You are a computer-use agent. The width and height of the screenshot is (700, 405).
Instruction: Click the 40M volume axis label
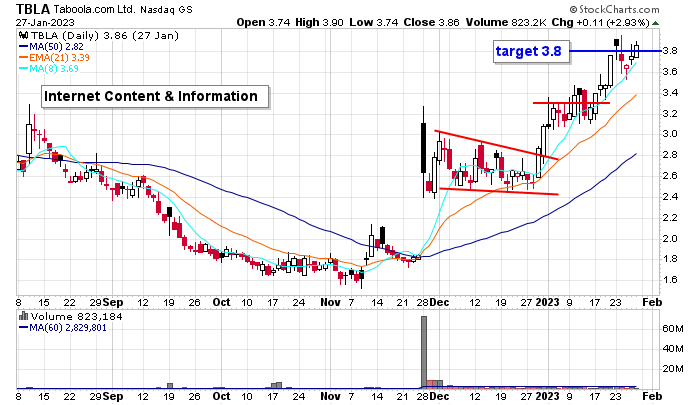click(673, 348)
